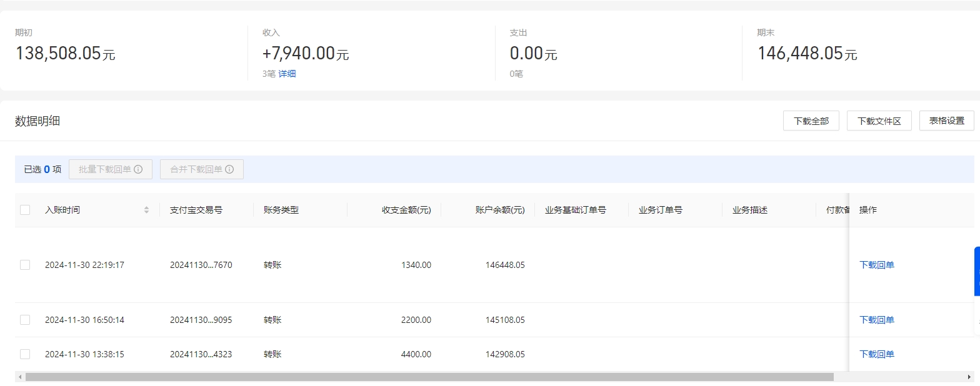Click 收入 amount +7,940.00元
This screenshot has height=386, width=980.
[306, 54]
